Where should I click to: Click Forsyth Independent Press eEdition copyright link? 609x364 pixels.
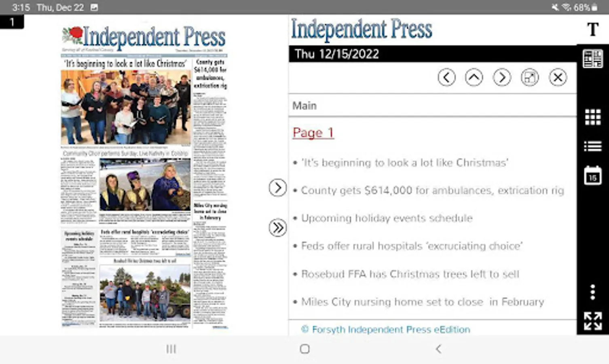[x=386, y=329]
